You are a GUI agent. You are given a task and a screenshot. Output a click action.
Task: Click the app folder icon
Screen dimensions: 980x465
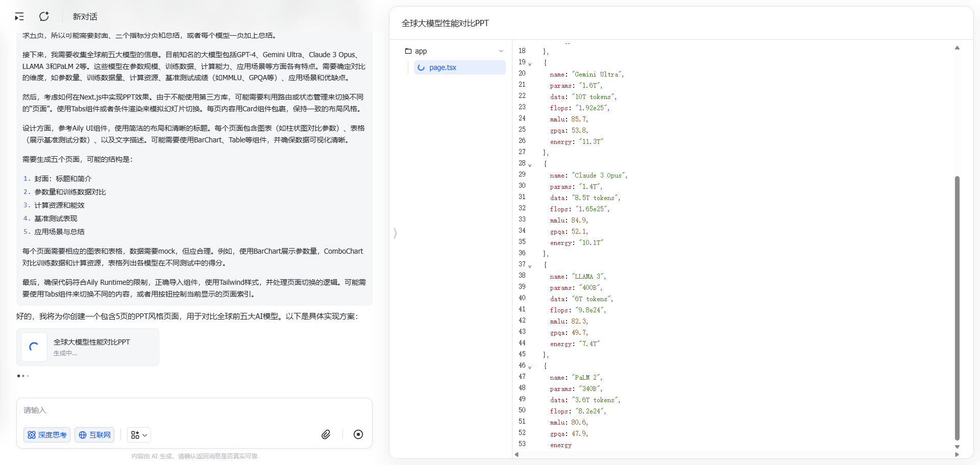pos(408,51)
